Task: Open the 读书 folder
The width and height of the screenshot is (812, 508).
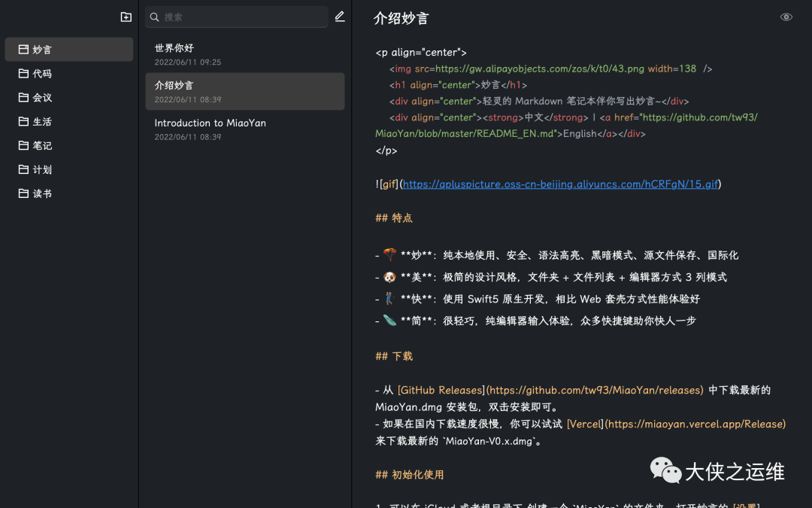Action: point(69,193)
